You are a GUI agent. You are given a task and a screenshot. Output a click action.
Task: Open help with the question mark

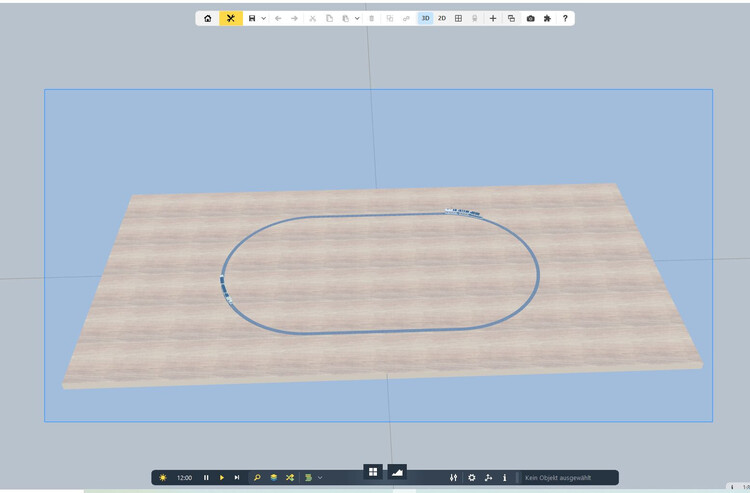click(x=565, y=18)
